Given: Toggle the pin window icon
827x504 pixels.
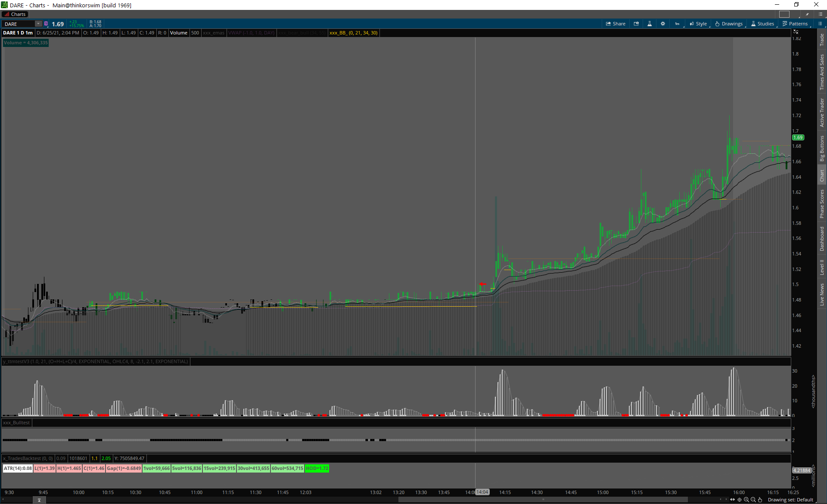Looking at the screenshot, I should pos(807,14).
